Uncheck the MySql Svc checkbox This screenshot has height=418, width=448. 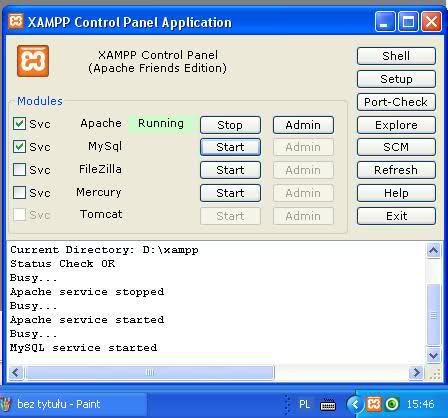click(19, 146)
